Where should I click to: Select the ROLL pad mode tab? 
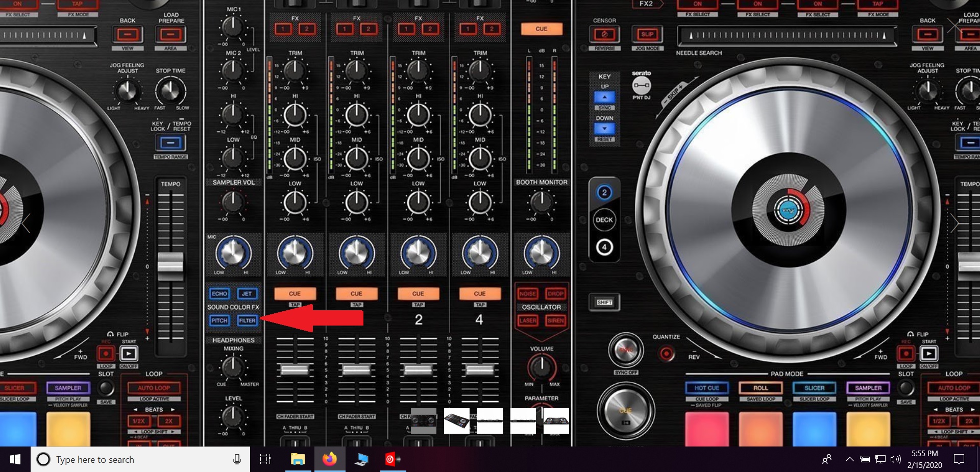[x=761, y=388]
